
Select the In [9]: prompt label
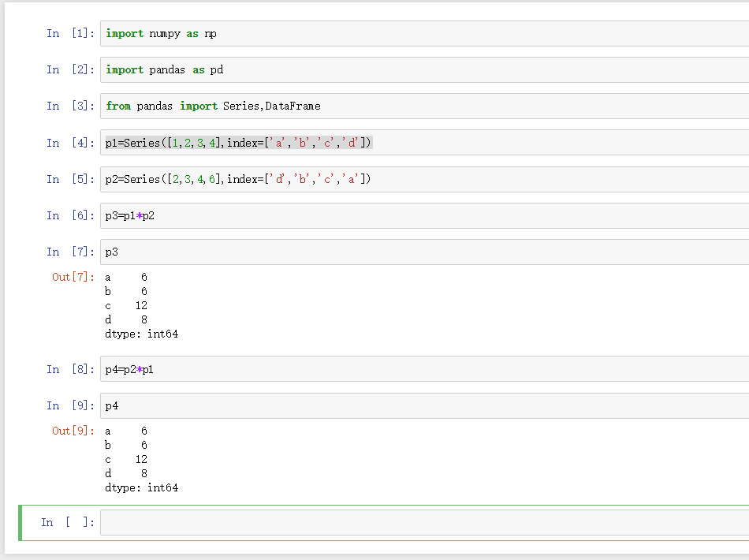tap(70, 405)
